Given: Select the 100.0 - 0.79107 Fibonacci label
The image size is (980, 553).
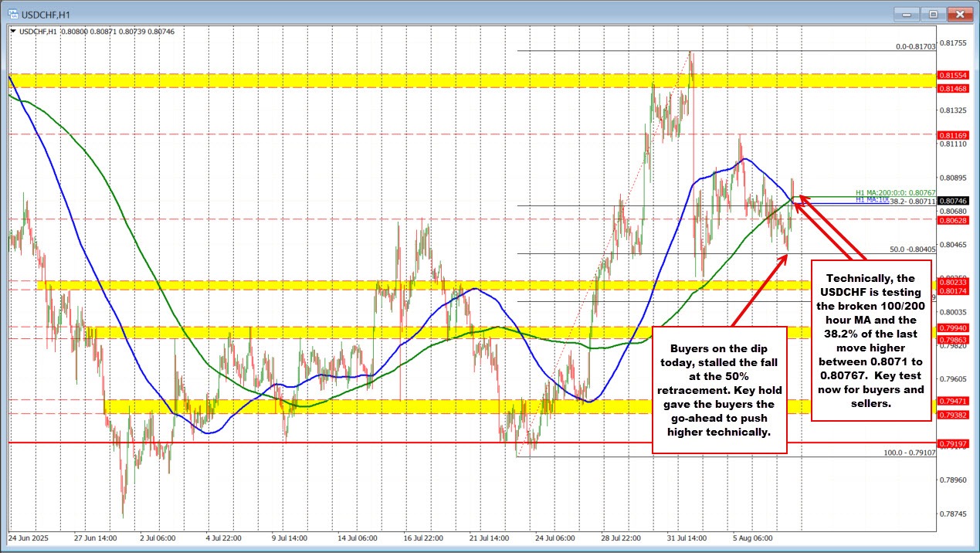Looking at the screenshot, I should 909,453.
